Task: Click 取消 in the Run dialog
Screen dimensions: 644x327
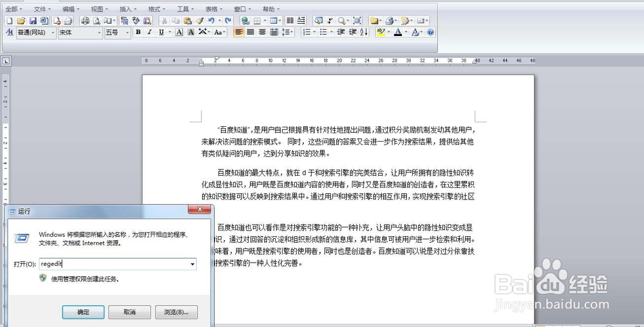Action: [x=130, y=312]
